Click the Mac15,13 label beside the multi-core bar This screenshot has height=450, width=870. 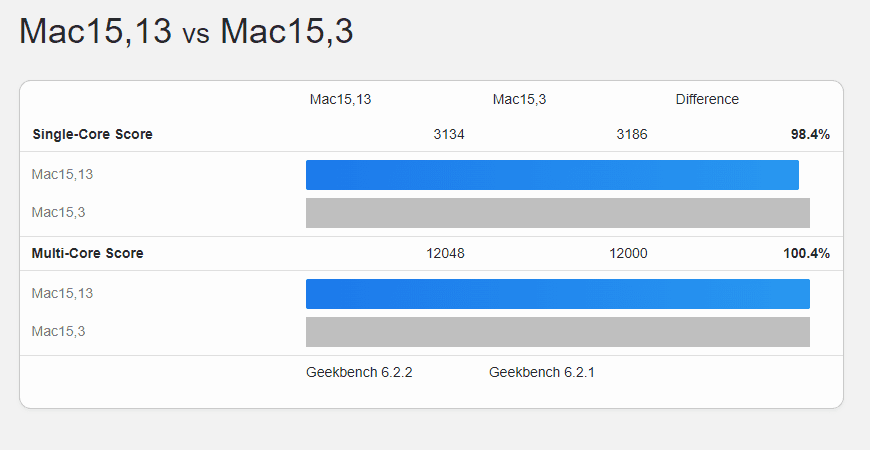click(x=62, y=294)
